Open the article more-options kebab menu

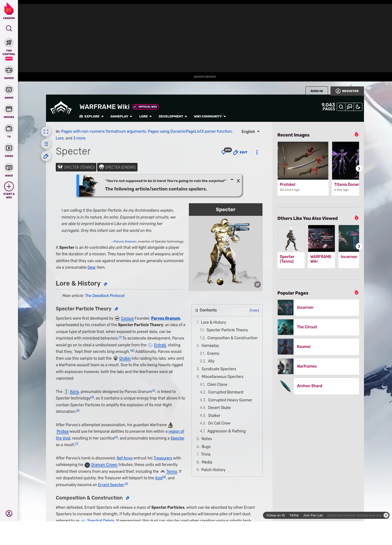point(257,152)
